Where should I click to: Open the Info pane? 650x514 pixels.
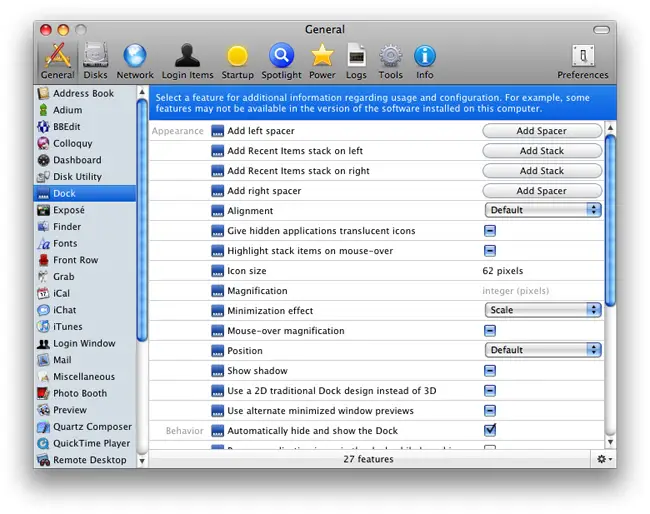pyautogui.click(x=424, y=61)
